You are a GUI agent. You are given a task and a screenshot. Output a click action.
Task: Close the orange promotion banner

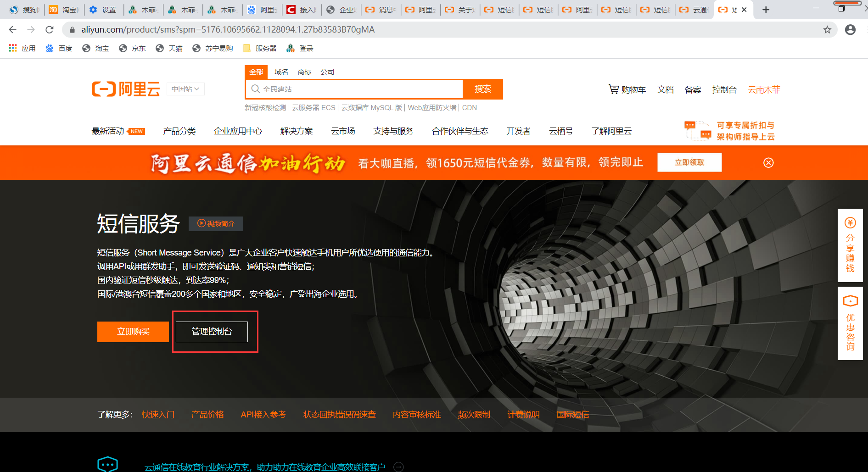[768, 163]
